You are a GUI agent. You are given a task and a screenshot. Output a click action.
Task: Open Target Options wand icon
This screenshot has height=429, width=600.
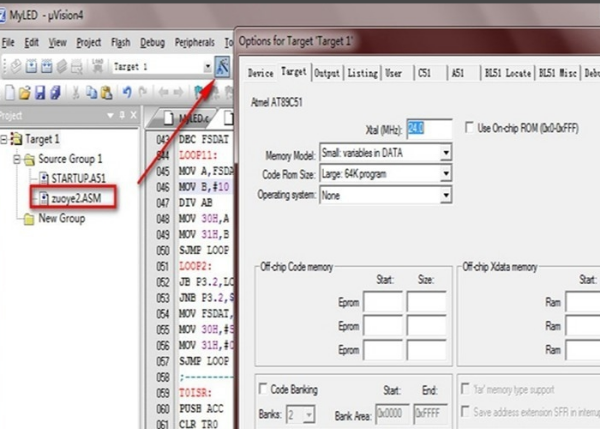[x=222, y=67]
